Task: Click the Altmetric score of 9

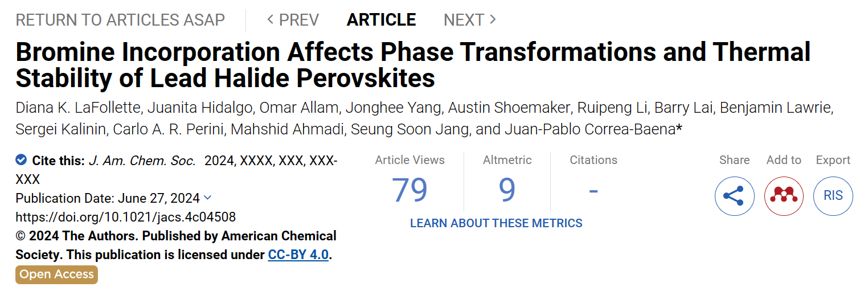Action: click(507, 190)
